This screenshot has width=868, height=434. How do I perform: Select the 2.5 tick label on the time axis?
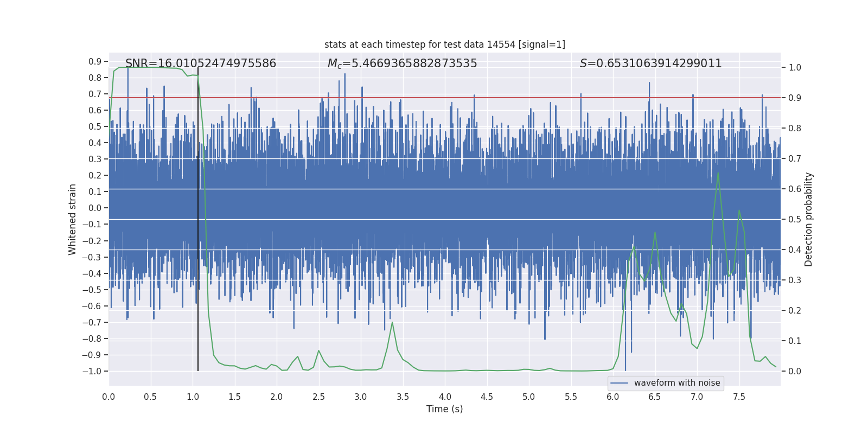coord(319,397)
